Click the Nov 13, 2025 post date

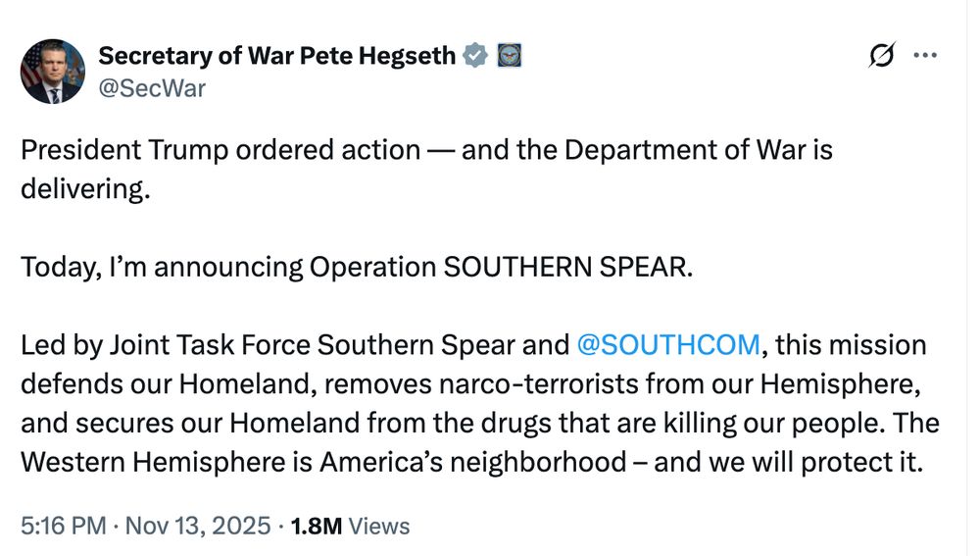coord(200,526)
